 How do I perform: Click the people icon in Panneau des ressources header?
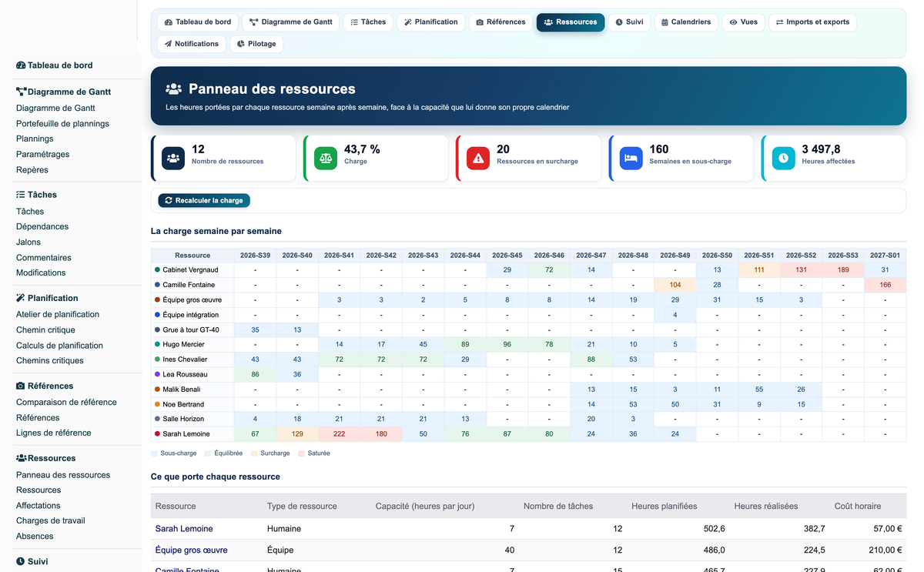(174, 89)
